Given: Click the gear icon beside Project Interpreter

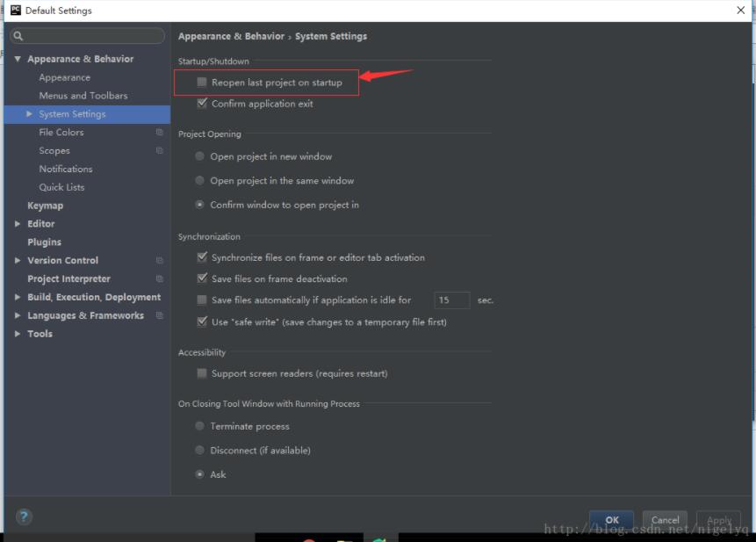Looking at the screenshot, I should click(x=159, y=278).
